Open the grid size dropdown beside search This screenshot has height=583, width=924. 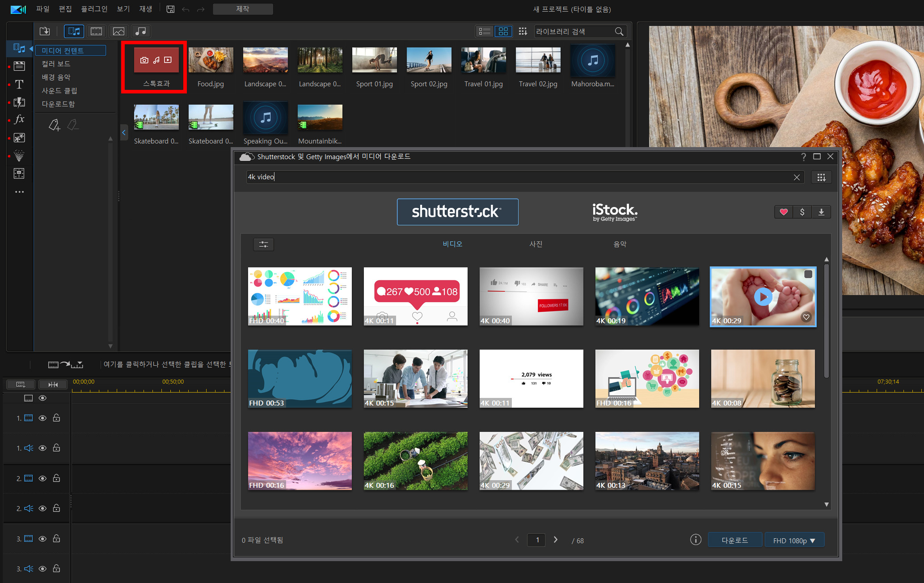[x=821, y=177]
